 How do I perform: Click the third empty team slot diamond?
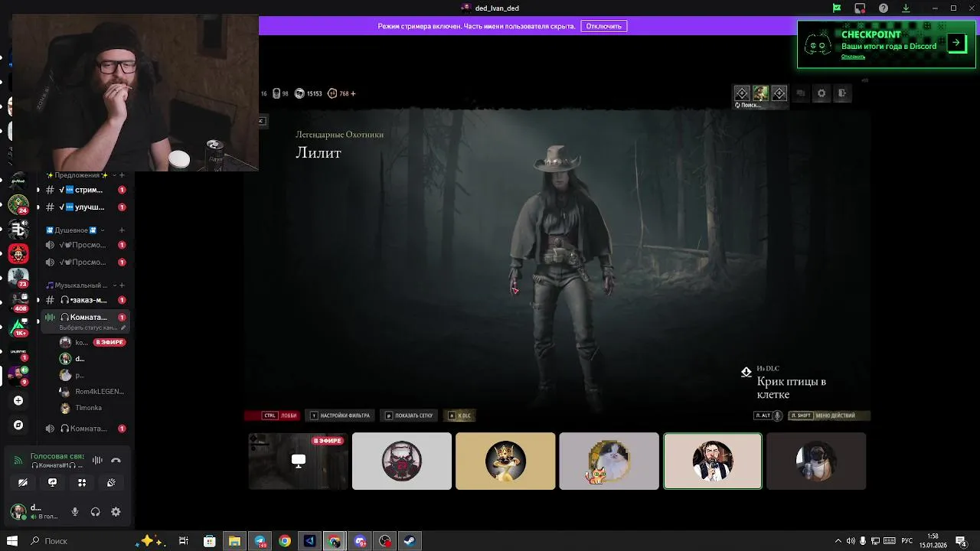[779, 93]
